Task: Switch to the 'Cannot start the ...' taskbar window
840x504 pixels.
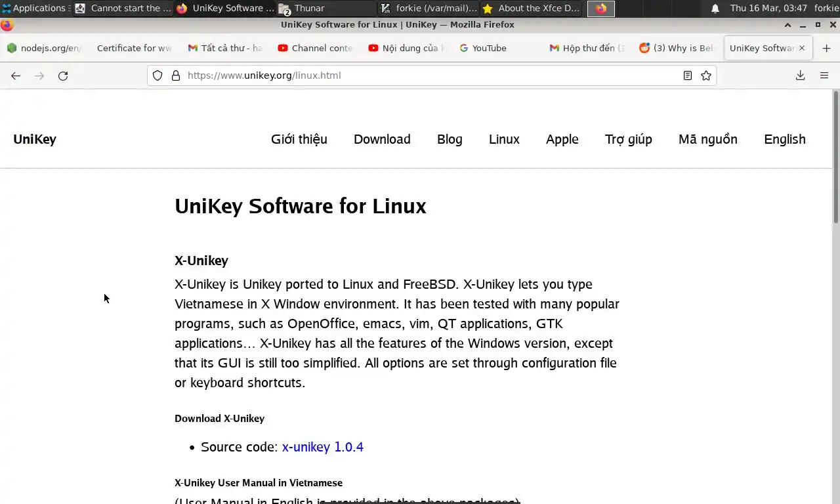Action: [123, 8]
